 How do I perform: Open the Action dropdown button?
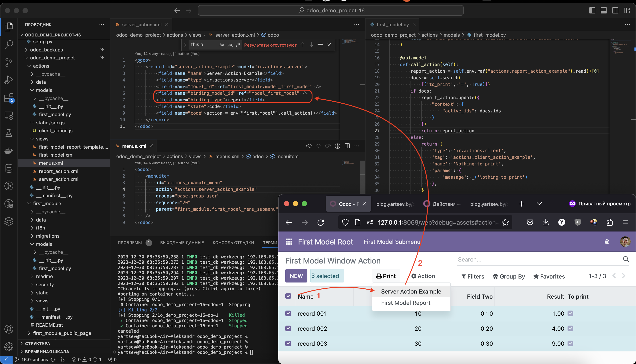(423, 276)
